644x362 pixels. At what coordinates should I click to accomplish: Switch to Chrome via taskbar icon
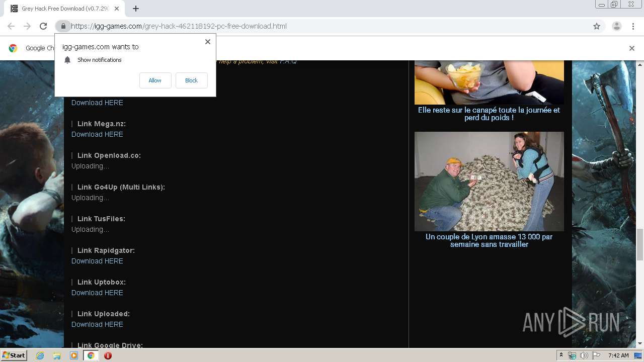point(91,355)
